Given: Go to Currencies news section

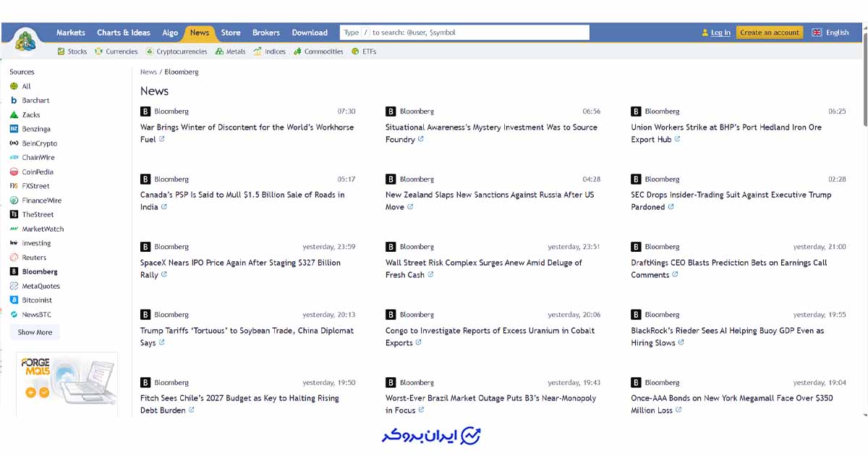Looking at the screenshot, I should pos(116,51).
